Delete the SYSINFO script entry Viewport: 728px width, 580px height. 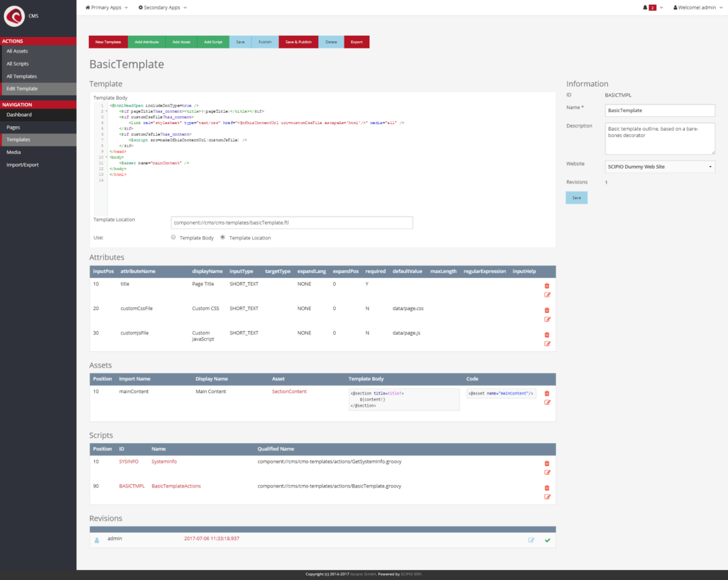(547, 463)
